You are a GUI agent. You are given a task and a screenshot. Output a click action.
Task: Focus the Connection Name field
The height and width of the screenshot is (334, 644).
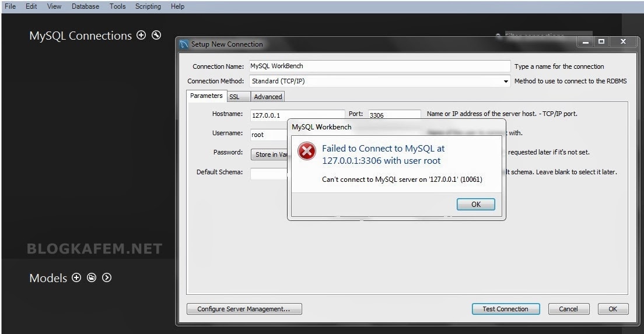click(380, 66)
